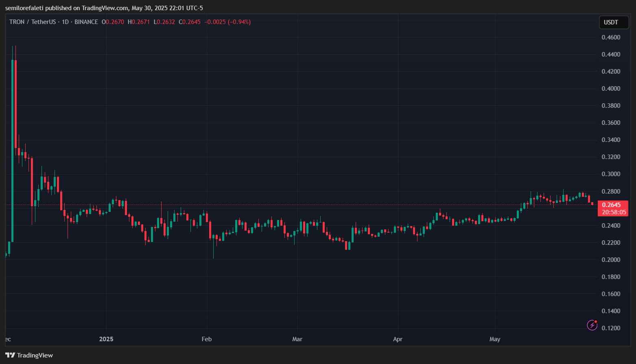Click the TRON / TetherUS symbol title
The width and height of the screenshot is (636, 364).
[x=33, y=22]
